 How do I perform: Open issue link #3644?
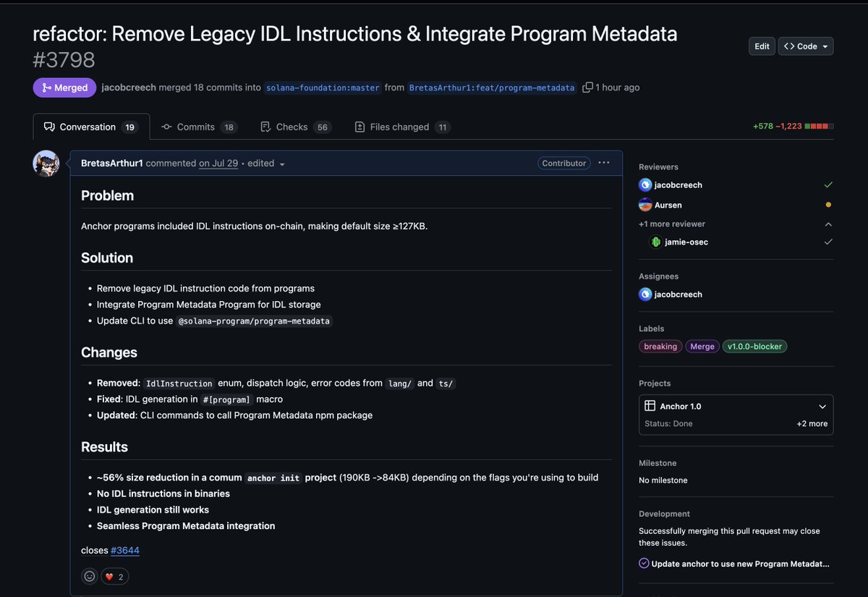click(x=125, y=551)
